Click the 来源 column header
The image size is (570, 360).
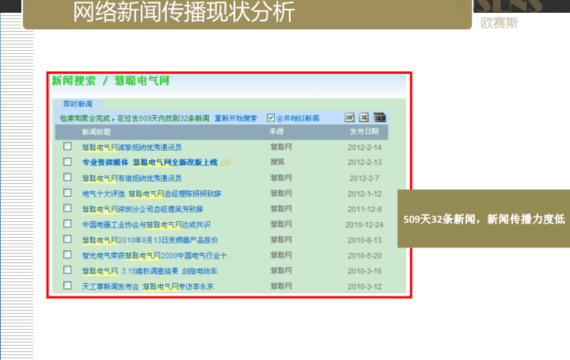pos(276,131)
